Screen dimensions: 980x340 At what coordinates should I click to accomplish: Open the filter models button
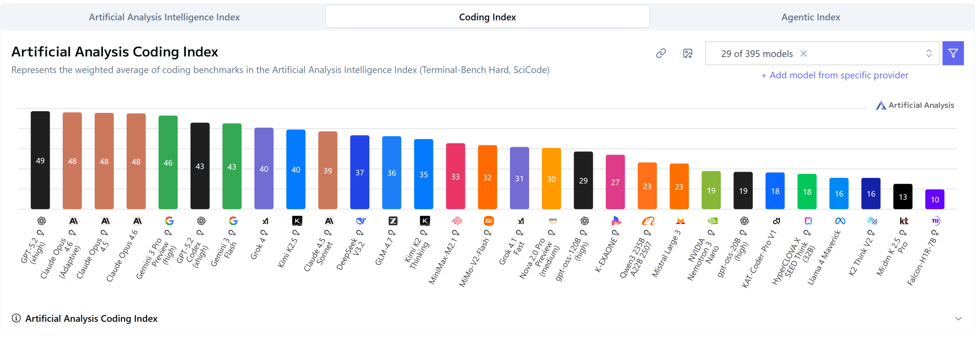[x=953, y=53]
